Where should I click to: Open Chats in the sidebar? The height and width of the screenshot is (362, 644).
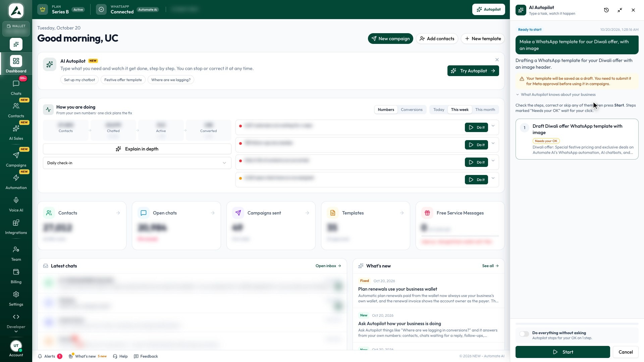(16, 87)
